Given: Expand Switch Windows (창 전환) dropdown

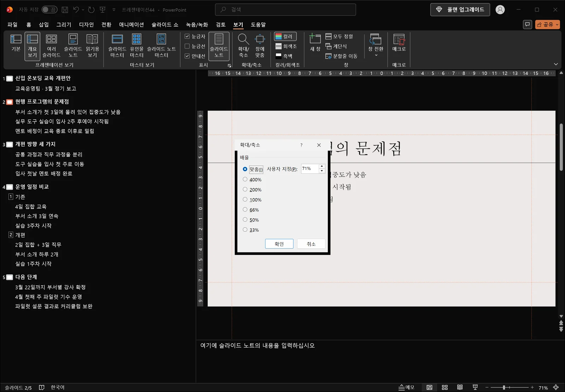Looking at the screenshot, I should point(376,55).
